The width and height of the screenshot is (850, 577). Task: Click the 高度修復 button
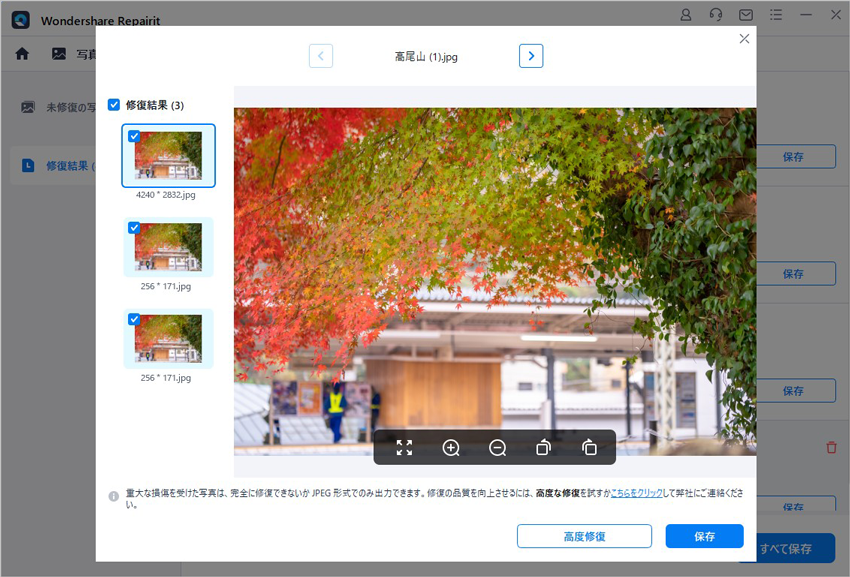(584, 536)
